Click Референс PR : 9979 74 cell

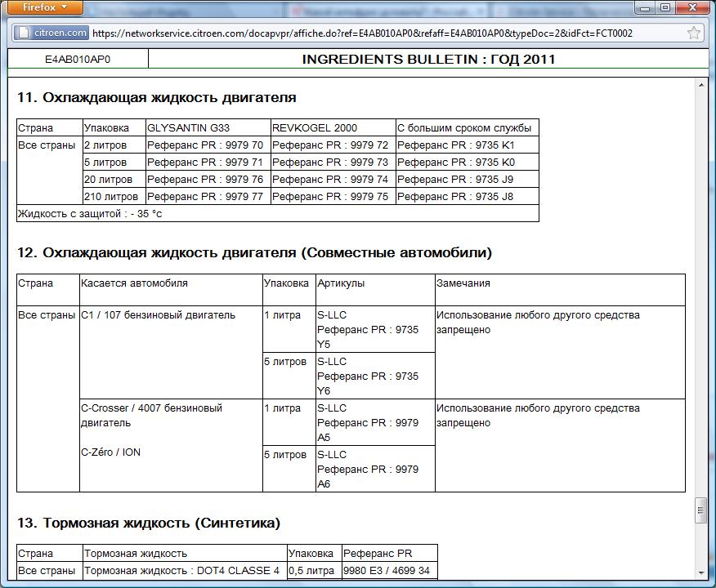click(333, 180)
